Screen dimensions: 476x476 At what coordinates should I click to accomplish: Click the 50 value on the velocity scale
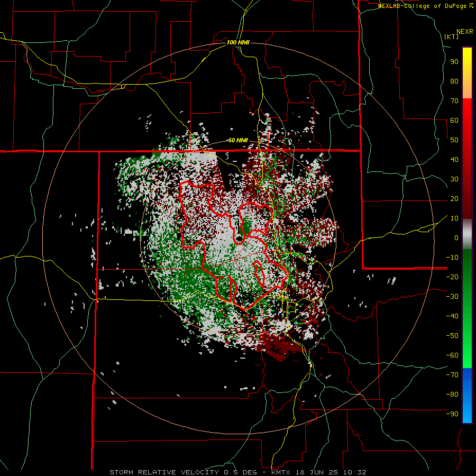click(454, 140)
